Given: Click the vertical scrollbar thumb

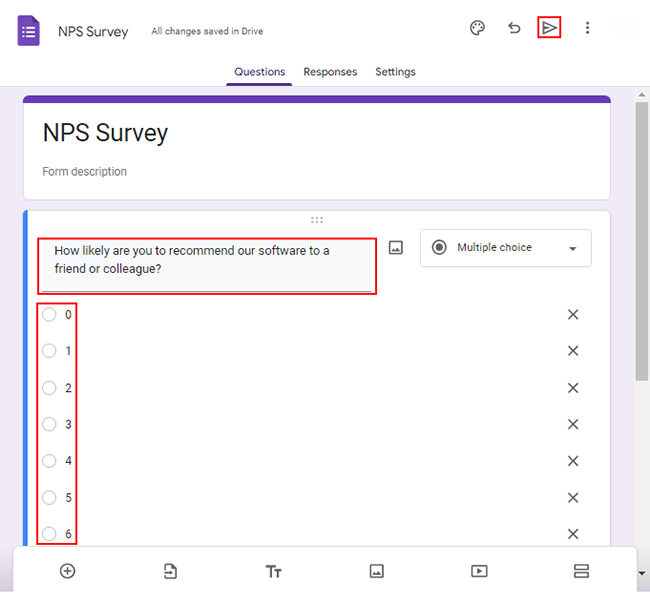Looking at the screenshot, I should (x=642, y=241).
